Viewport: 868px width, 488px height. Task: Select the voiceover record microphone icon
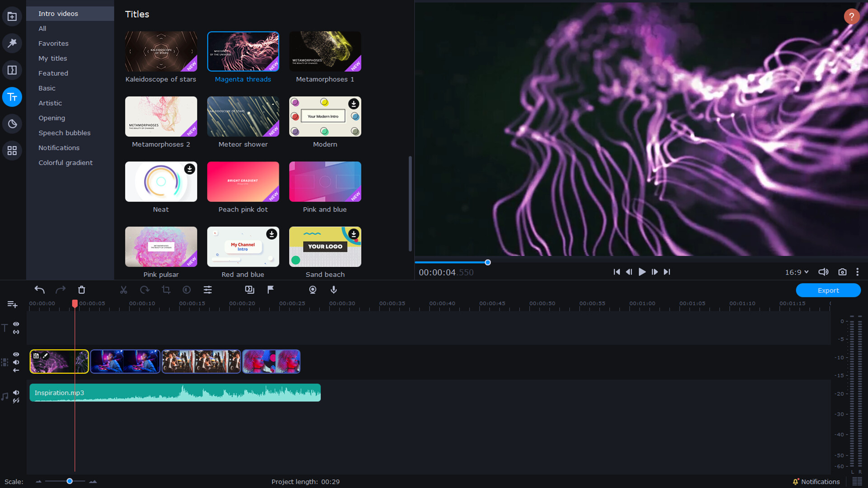coord(335,290)
